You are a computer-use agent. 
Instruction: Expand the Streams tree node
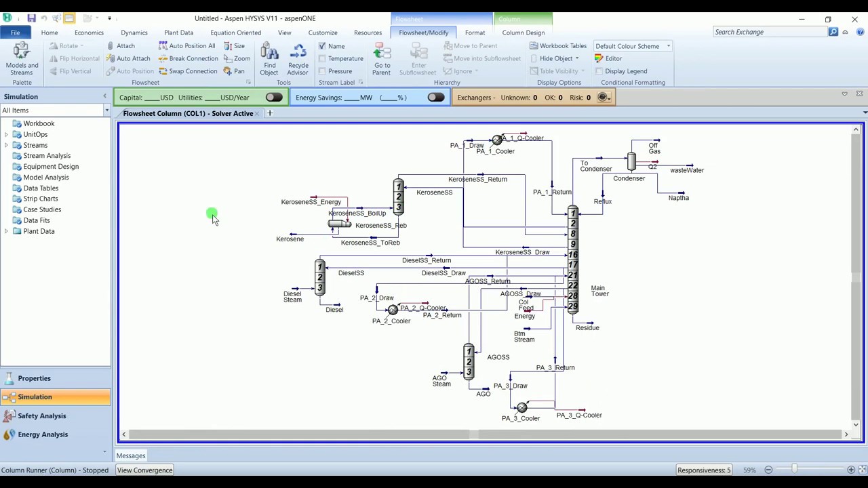pyautogui.click(x=7, y=145)
